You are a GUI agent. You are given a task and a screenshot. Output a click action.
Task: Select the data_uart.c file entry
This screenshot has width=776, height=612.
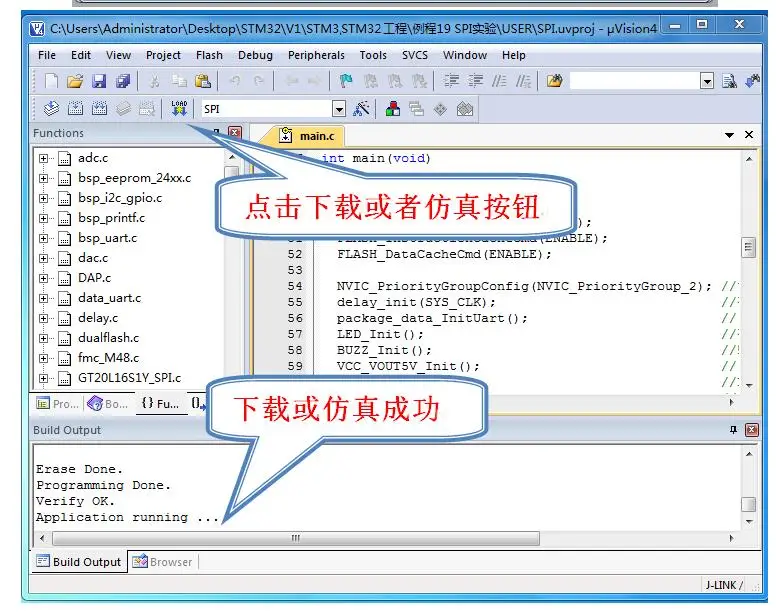109,298
